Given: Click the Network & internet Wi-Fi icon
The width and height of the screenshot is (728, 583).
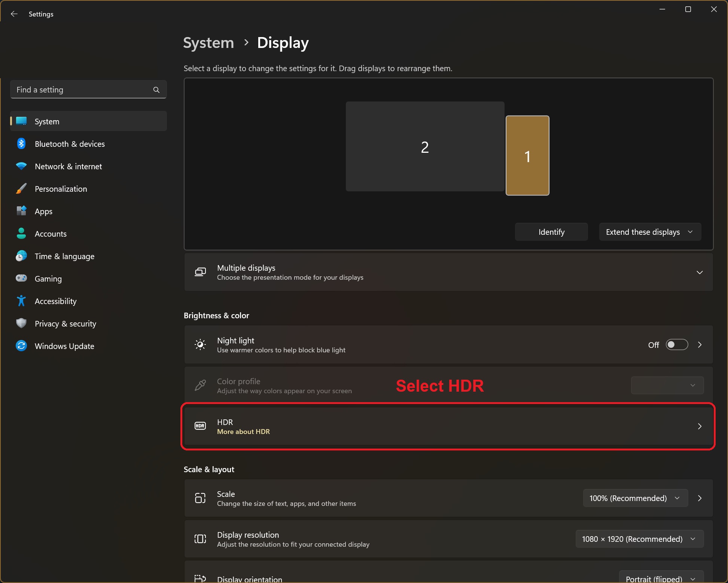Looking at the screenshot, I should pyautogui.click(x=21, y=166).
